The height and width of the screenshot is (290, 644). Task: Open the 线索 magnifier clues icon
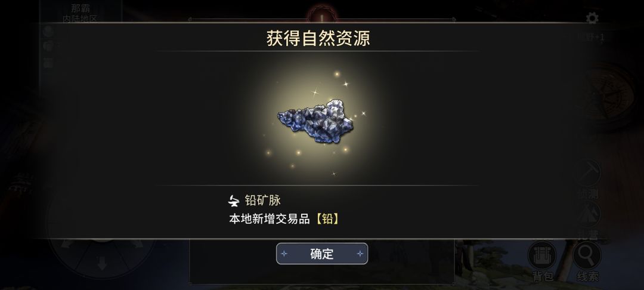point(587,261)
